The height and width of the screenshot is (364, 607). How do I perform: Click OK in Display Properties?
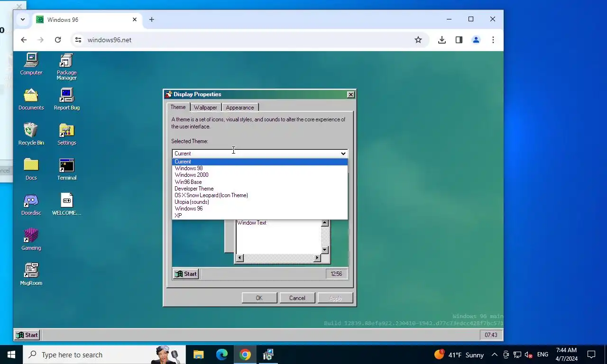pyautogui.click(x=259, y=298)
